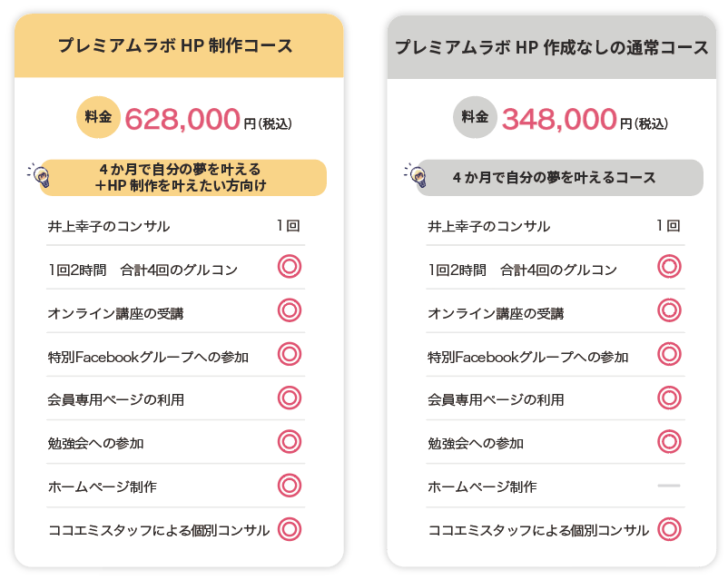
Task: Click the double circle for グルコン in the HP制作コース card
Action: 290,267
